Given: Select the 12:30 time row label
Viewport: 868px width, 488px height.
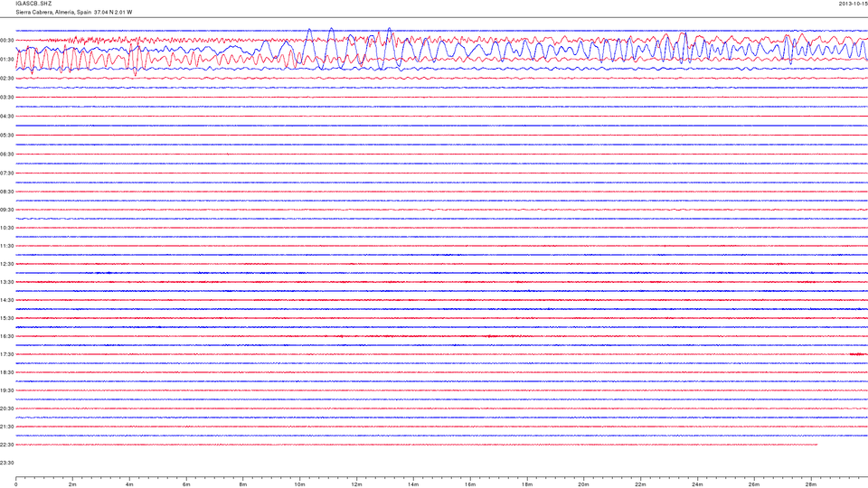Looking at the screenshot, I should pyautogui.click(x=6, y=264).
